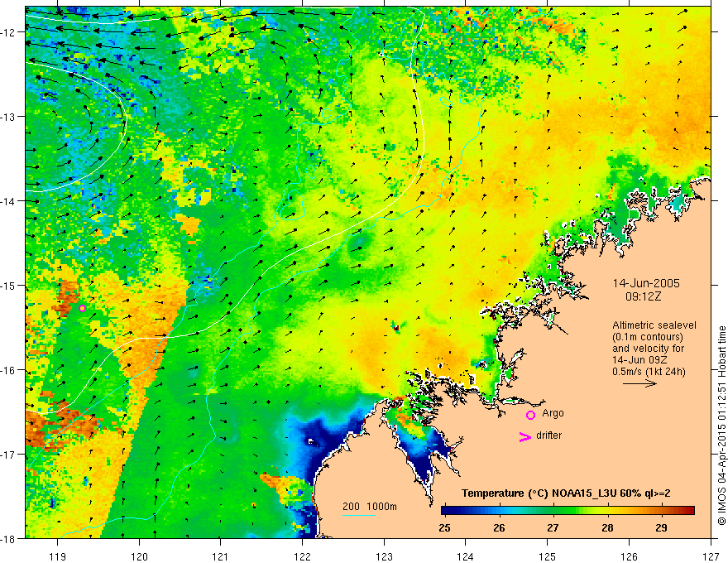Click the time text 09:12Z
728x563 pixels.
[x=643, y=296]
